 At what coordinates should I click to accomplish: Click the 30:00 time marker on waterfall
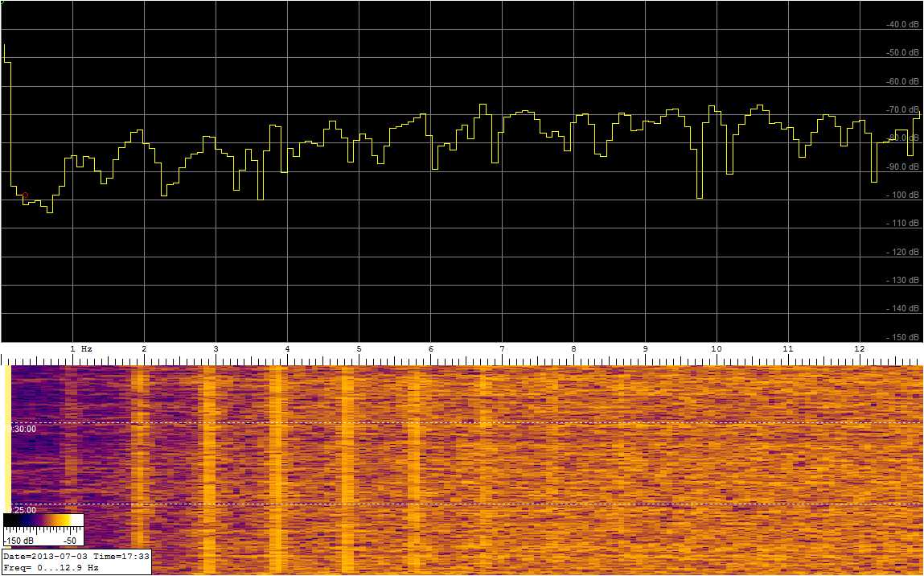point(22,430)
